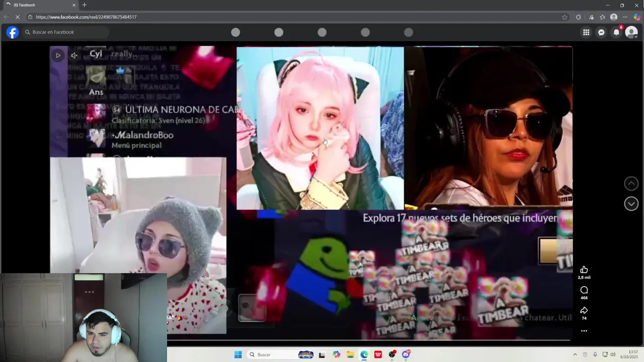The image size is (644, 362).
Task: Click the Buscar en Facebook search field
Action: point(65,32)
